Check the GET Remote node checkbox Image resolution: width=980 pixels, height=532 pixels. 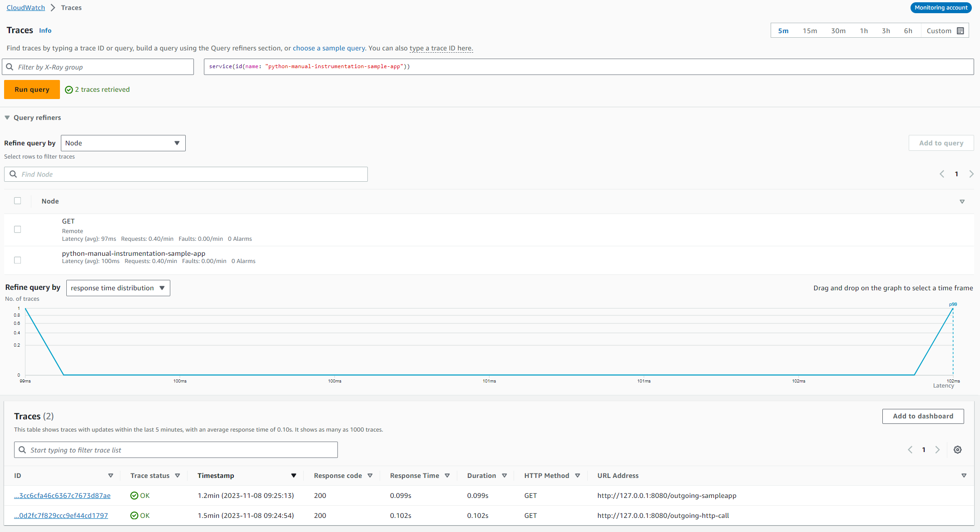coord(18,229)
